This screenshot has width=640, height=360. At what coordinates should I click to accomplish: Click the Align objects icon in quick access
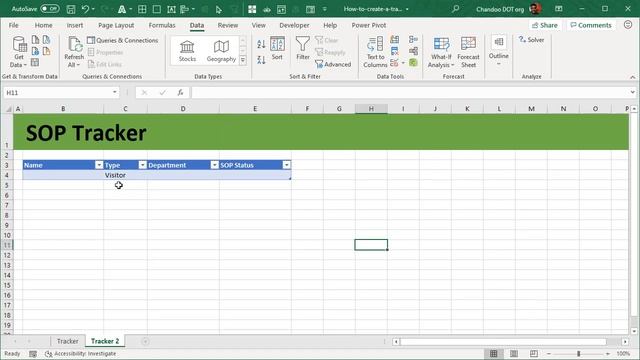pos(184,9)
